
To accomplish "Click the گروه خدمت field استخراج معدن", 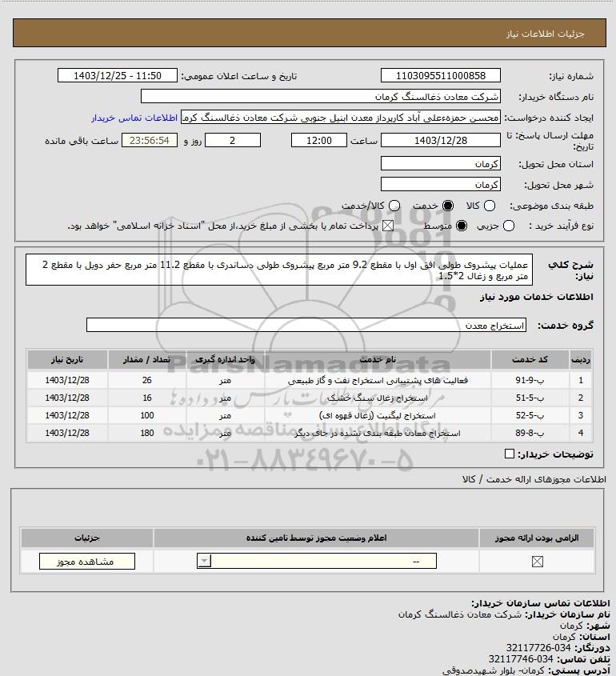I will pyautogui.click(x=306, y=325).
